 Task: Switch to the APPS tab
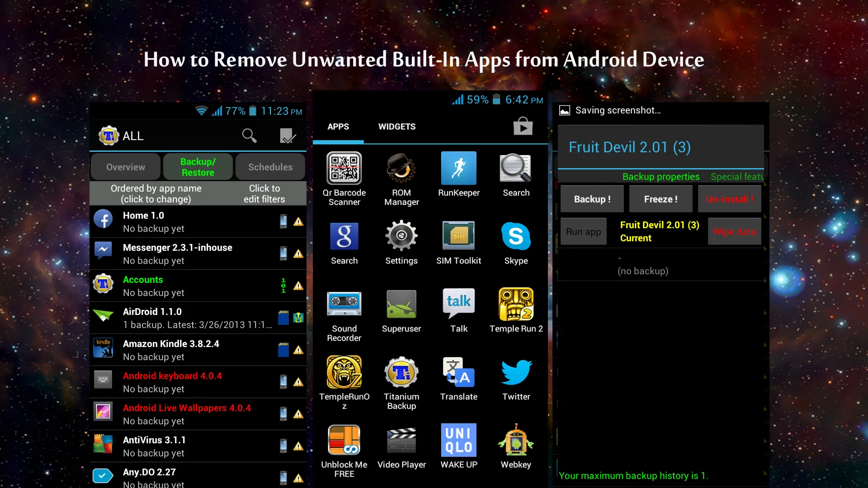click(x=338, y=127)
